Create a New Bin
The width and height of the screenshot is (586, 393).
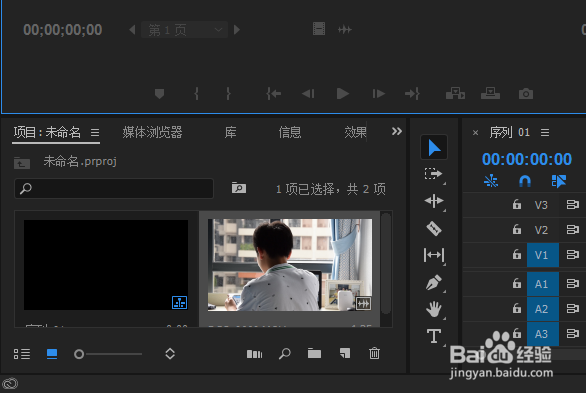tap(314, 353)
